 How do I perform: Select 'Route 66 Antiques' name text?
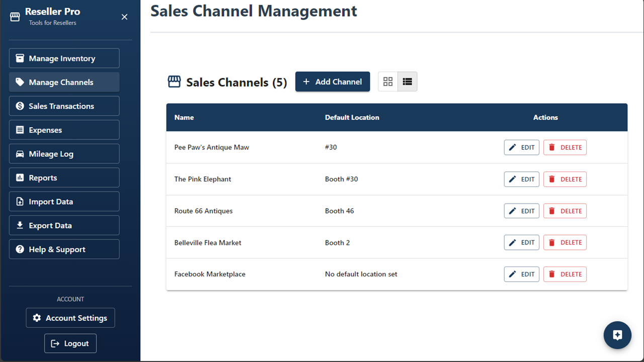pyautogui.click(x=203, y=211)
